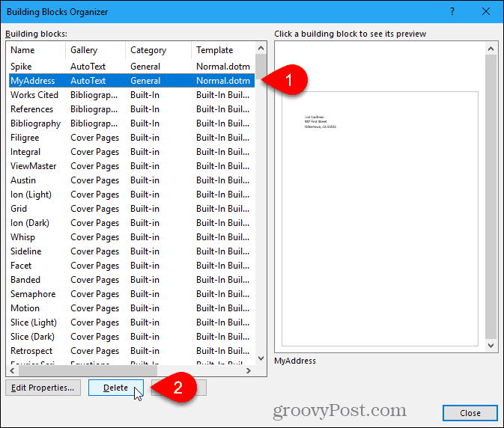Select the Works Cited row

coord(132,95)
